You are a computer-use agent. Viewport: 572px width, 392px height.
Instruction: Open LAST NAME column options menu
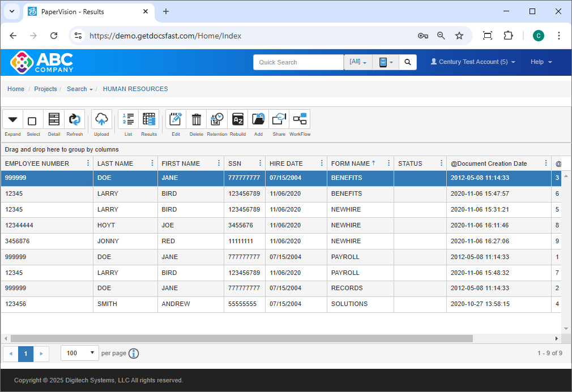pyautogui.click(x=152, y=163)
